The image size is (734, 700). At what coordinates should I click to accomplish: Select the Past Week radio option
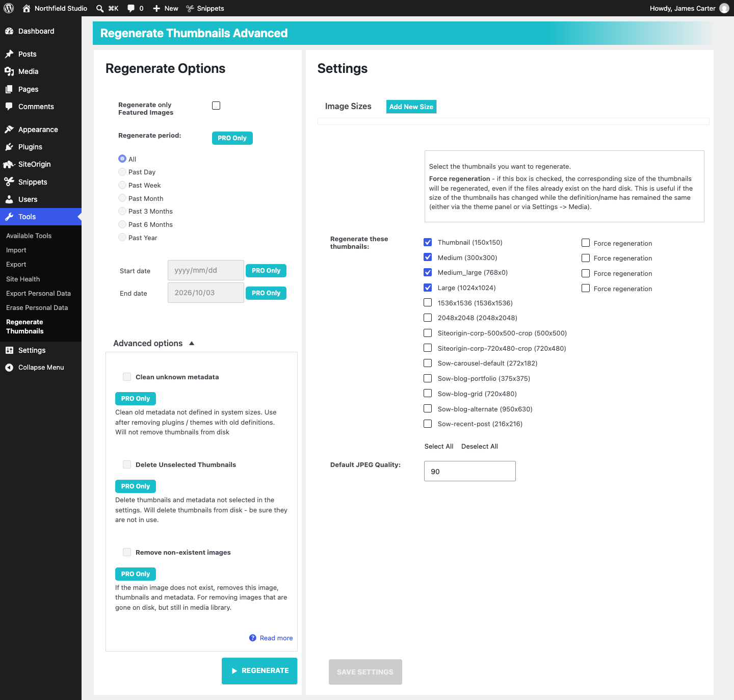[122, 185]
